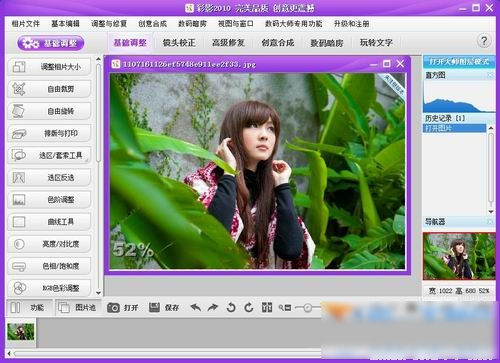Click the 调整相片大小 resize icon
This screenshot has width=500, height=363.
pyautogui.click(x=19, y=67)
